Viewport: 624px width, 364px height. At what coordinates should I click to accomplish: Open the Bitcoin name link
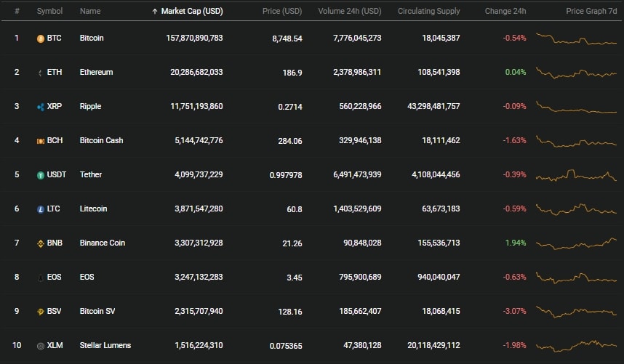click(x=92, y=38)
